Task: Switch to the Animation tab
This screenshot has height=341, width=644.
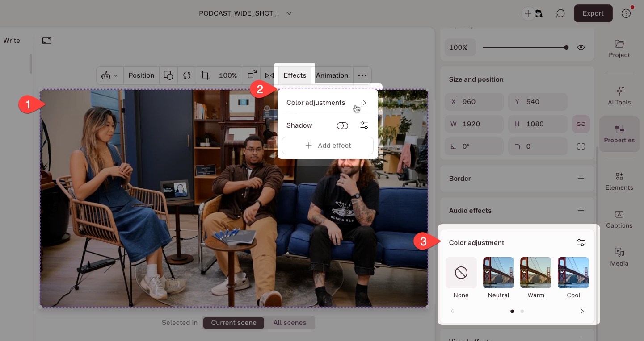Action: [332, 75]
